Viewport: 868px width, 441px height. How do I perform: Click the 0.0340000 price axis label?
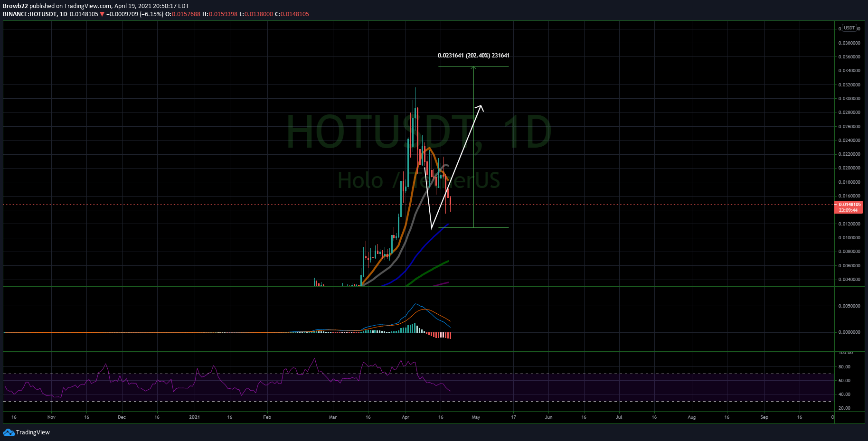coord(849,71)
